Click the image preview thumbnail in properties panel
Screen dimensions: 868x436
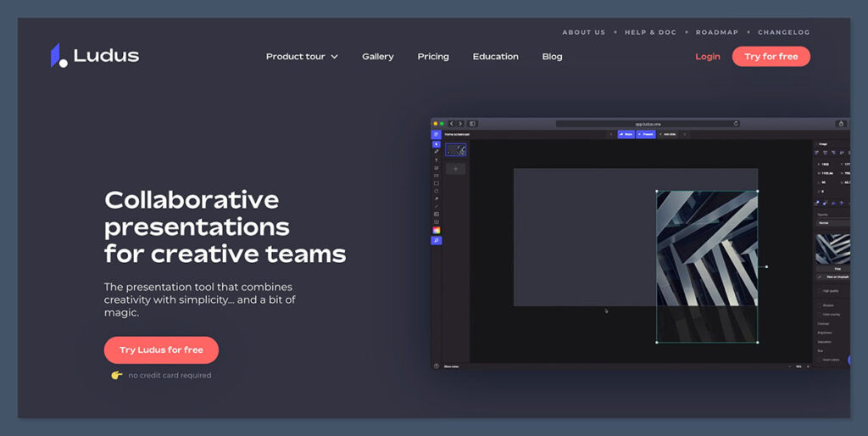pyautogui.click(x=833, y=249)
